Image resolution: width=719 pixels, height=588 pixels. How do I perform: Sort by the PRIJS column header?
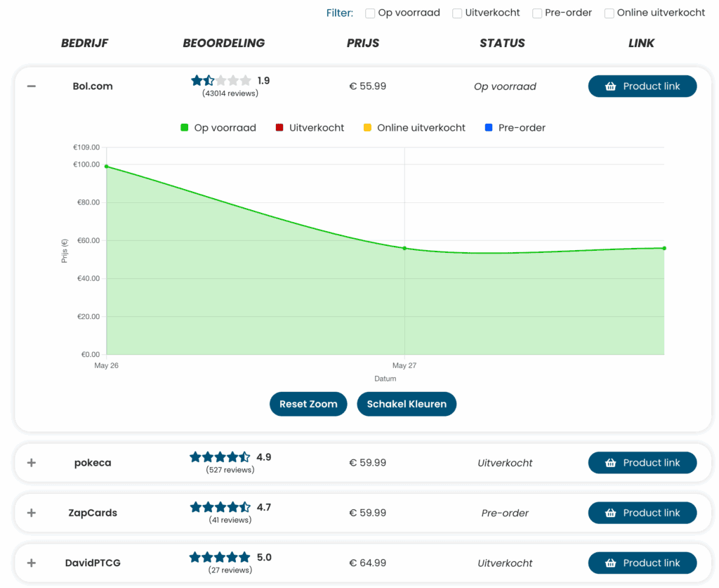point(363,43)
